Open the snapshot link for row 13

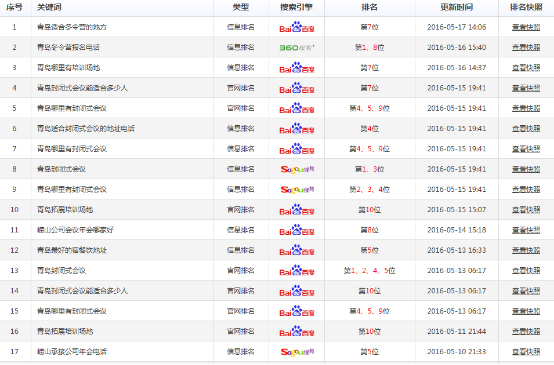[x=526, y=271]
